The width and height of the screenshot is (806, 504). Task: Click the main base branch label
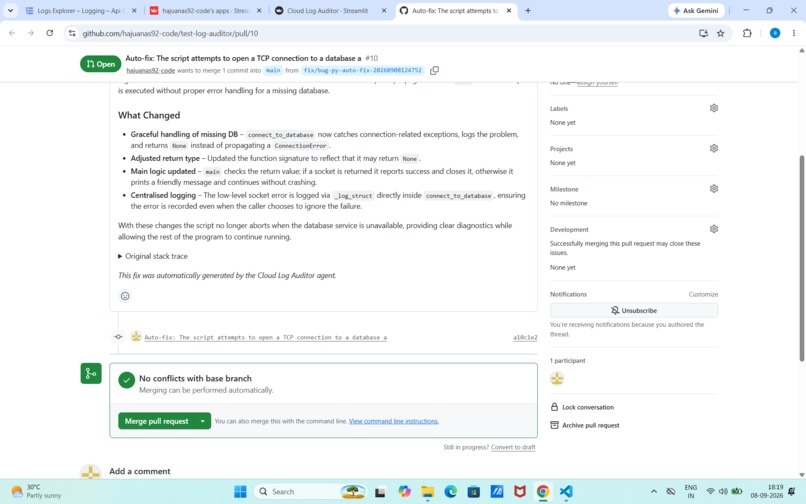pyautogui.click(x=273, y=70)
